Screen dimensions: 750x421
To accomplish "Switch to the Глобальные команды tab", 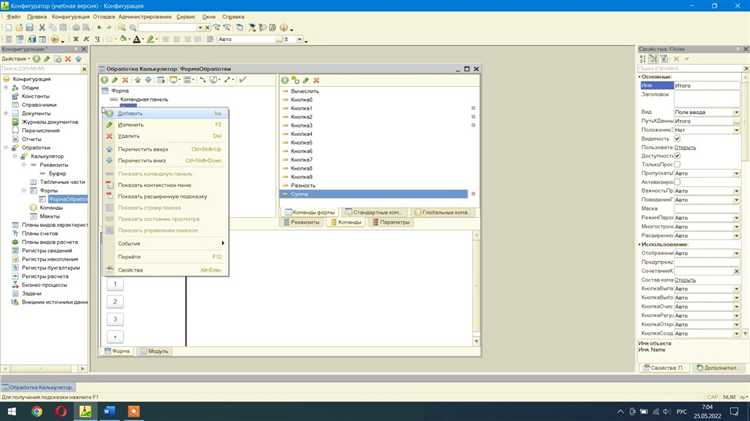I will 441,212.
